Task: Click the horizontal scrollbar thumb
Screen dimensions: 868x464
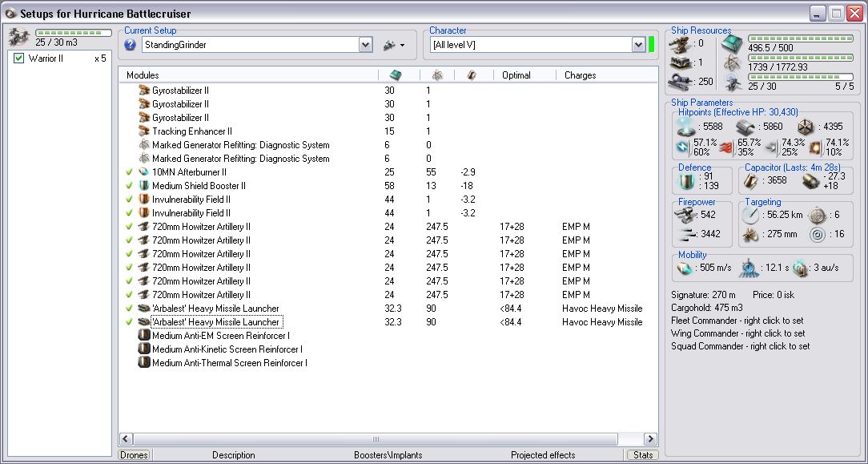Action: point(376,439)
